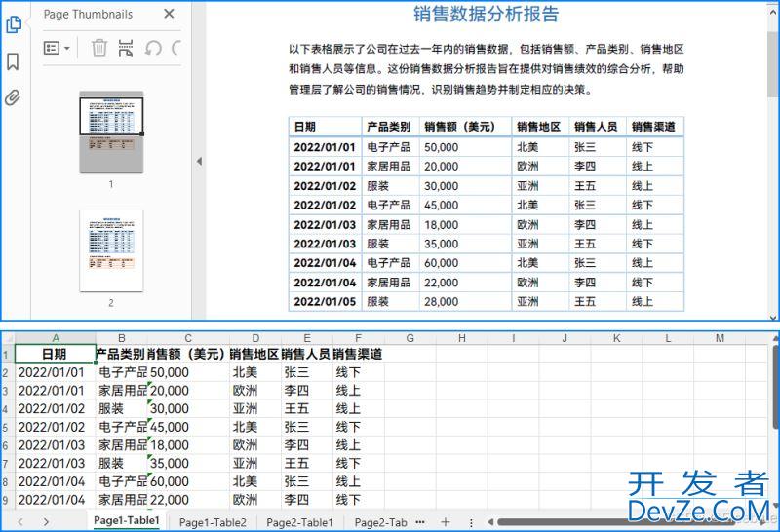Select column B header

pyautogui.click(x=121, y=338)
